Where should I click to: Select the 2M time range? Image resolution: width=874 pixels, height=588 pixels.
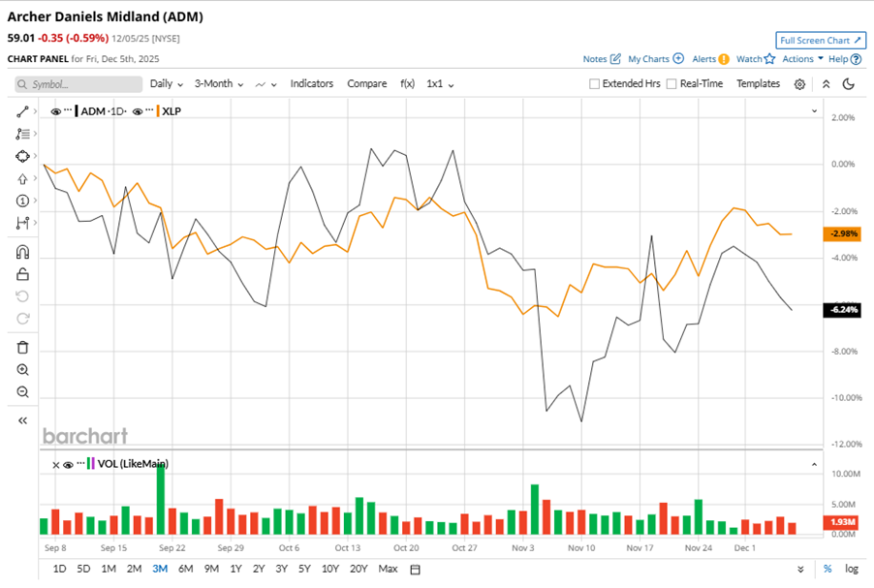coord(134,569)
